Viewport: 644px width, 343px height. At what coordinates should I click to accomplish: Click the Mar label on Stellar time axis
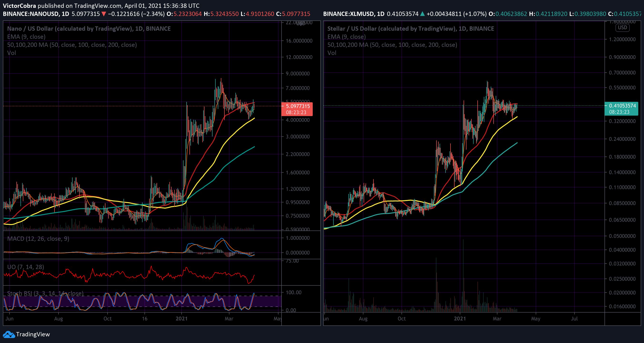[497, 318]
